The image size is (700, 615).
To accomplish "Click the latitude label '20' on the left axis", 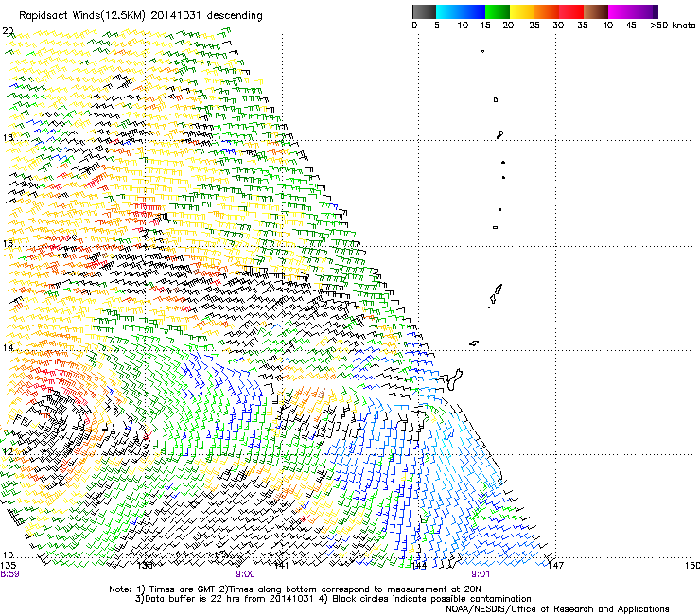I will (x=8, y=31).
